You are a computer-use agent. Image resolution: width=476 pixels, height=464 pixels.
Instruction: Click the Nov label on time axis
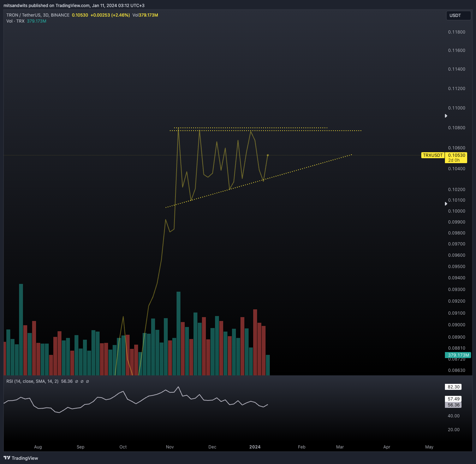[170, 447]
